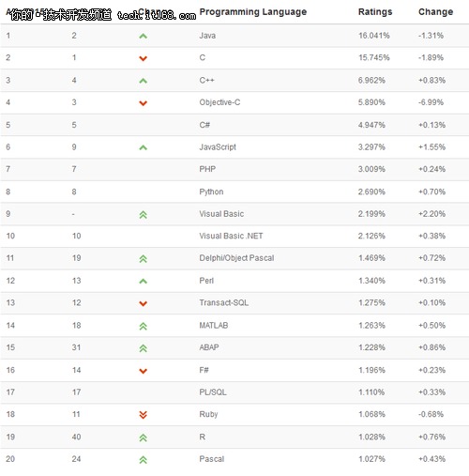Viewport: 469px width, 476px height.
Task: Select the Python language name
Action: (211, 192)
